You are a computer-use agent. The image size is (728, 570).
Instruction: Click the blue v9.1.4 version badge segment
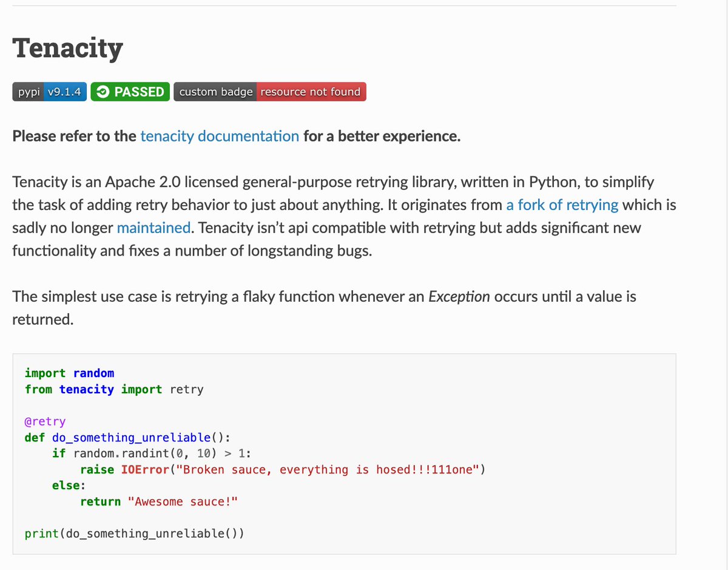coord(66,92)
